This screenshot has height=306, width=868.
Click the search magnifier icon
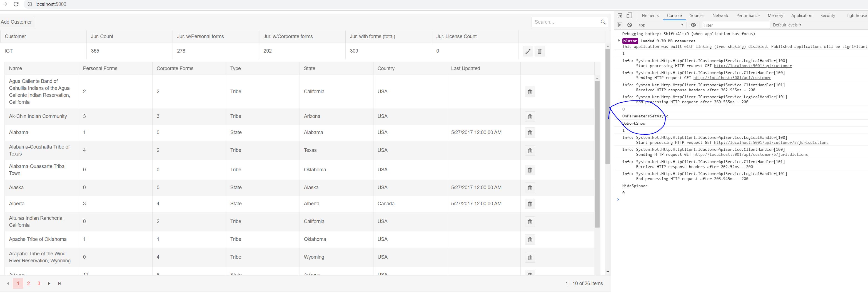[x=603, y=22]
